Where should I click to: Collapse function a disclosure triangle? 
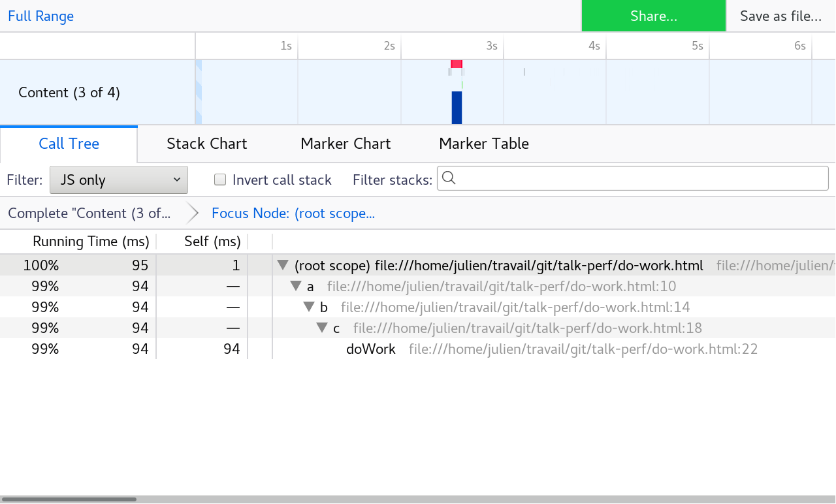point(296,287)
